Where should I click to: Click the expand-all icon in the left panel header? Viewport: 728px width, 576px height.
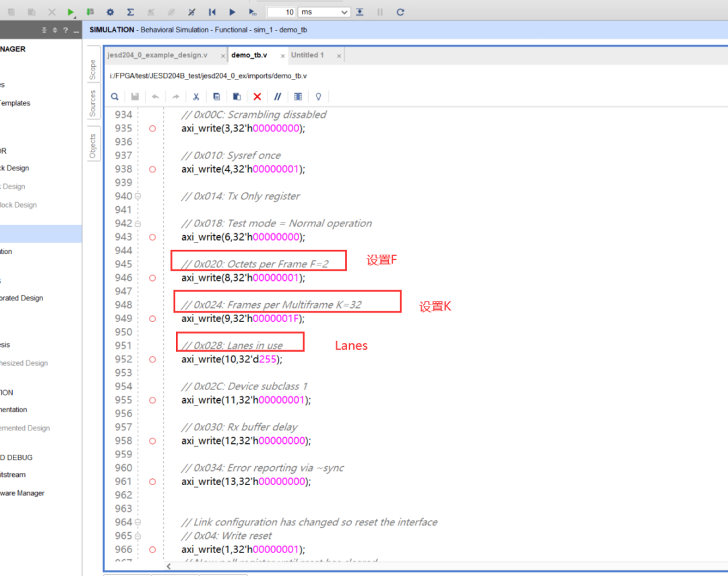tap(55, 30)
